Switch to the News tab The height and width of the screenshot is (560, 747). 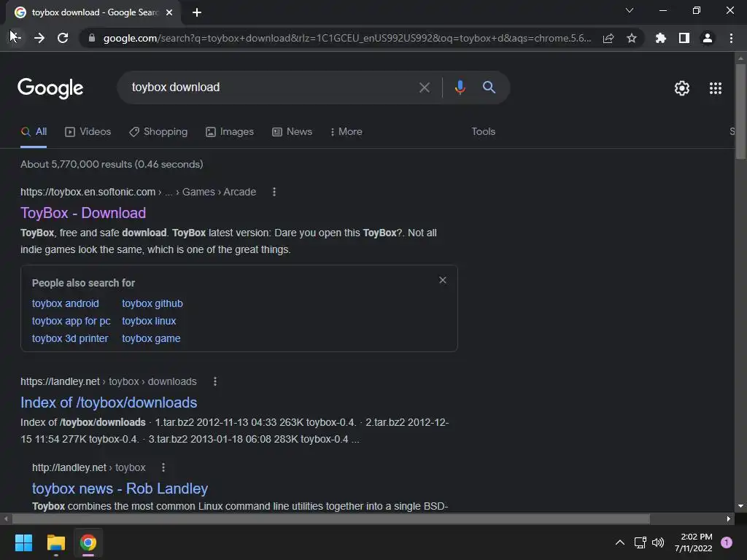292,132
